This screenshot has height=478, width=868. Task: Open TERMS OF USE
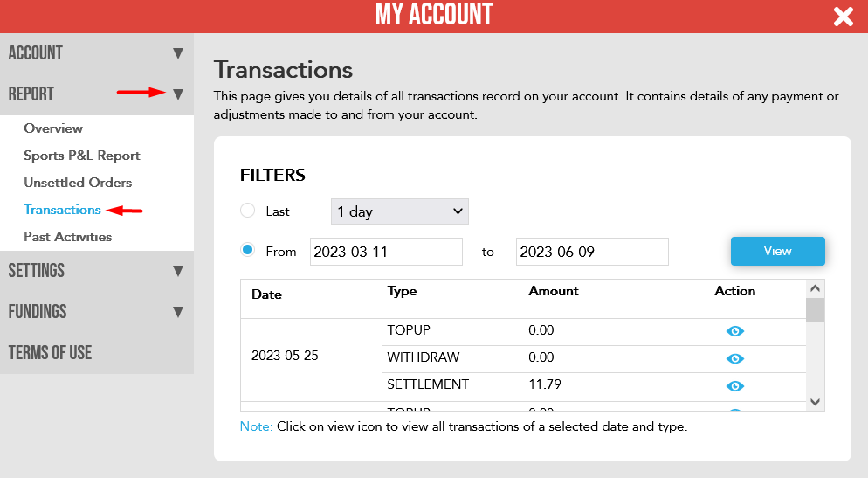97,353
